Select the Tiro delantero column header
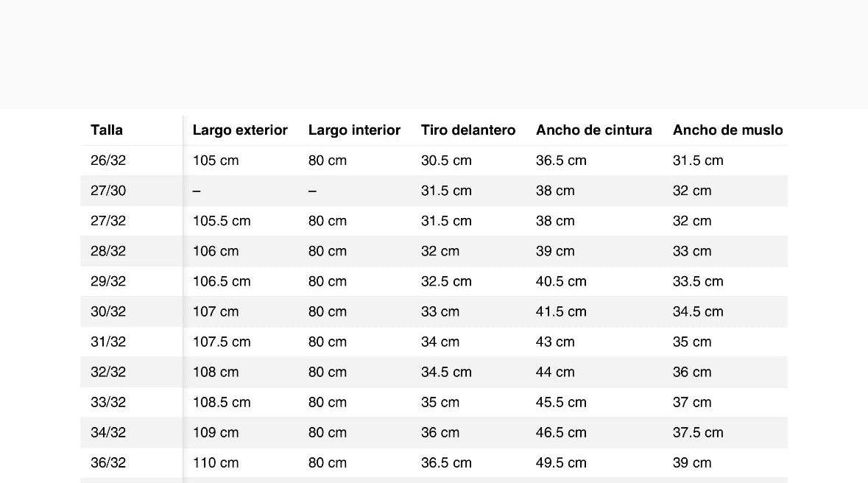This screenshot has width=868, height=483. click(467, 130)
